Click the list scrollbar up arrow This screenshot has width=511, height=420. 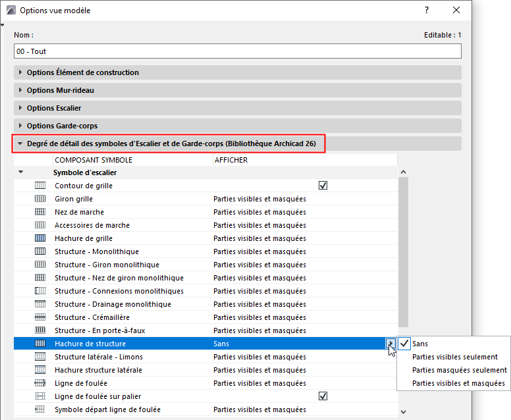click(403, 172)
